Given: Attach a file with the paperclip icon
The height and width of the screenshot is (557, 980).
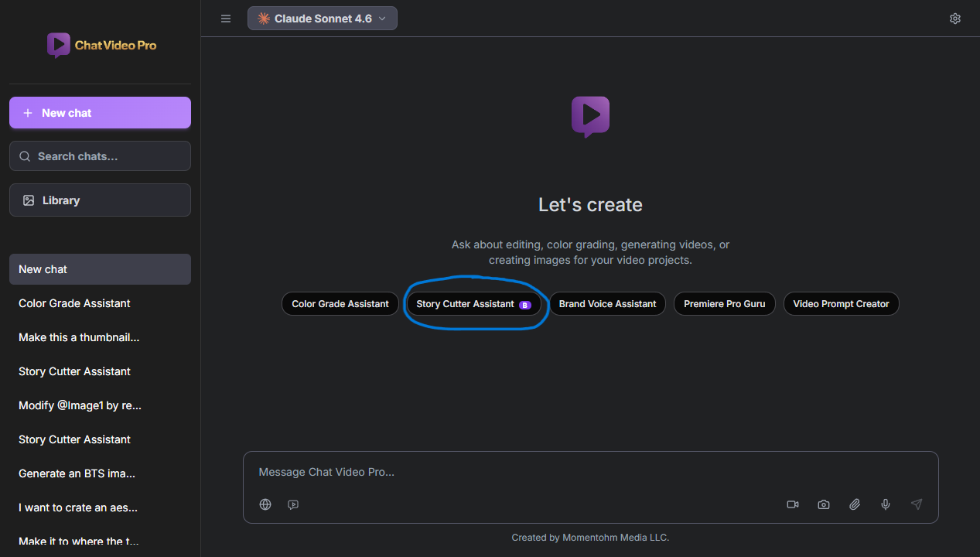Looking at the screenshot, I should coord(855,504).
